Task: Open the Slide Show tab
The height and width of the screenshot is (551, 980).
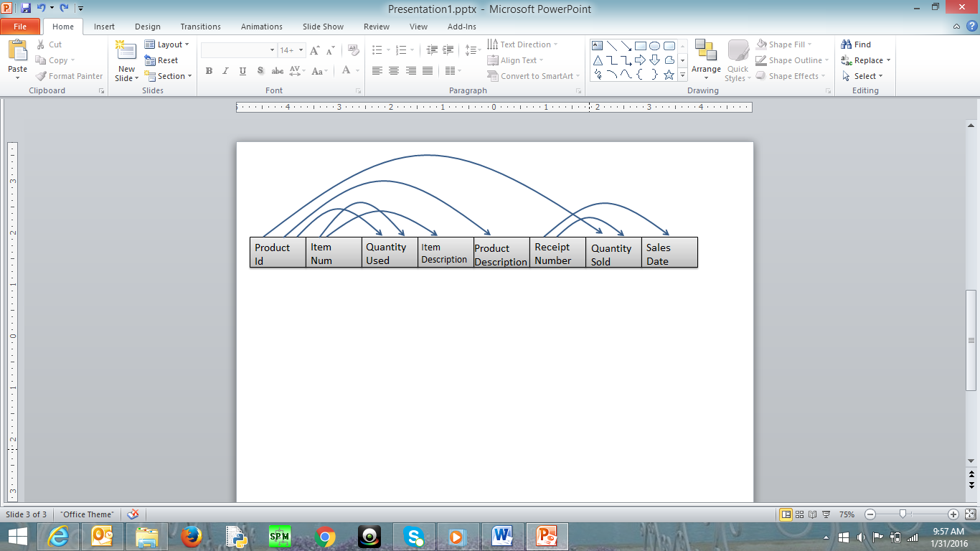Action: 323,27
